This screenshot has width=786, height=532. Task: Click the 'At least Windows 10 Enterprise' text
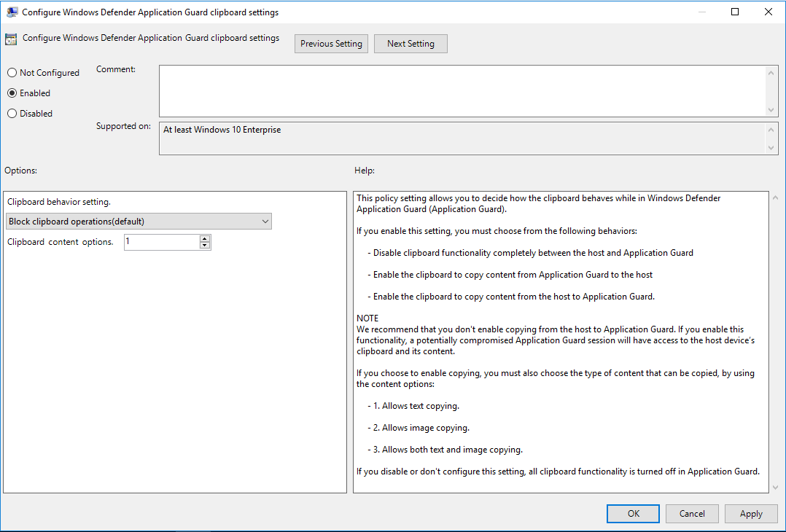click(x=222, y=130)
